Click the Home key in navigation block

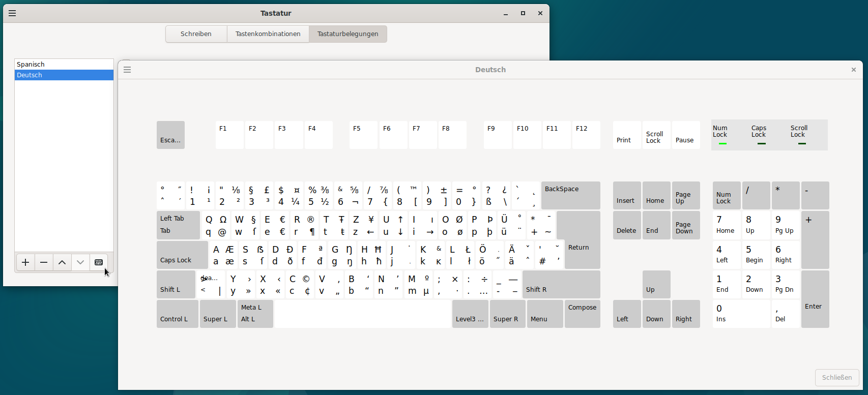[656, 195]
